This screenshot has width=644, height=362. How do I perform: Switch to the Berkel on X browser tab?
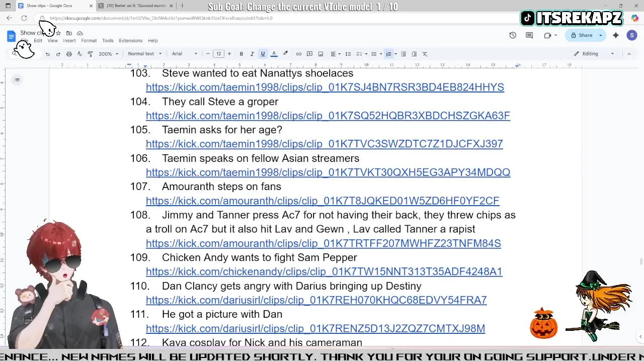pos(136,6)
